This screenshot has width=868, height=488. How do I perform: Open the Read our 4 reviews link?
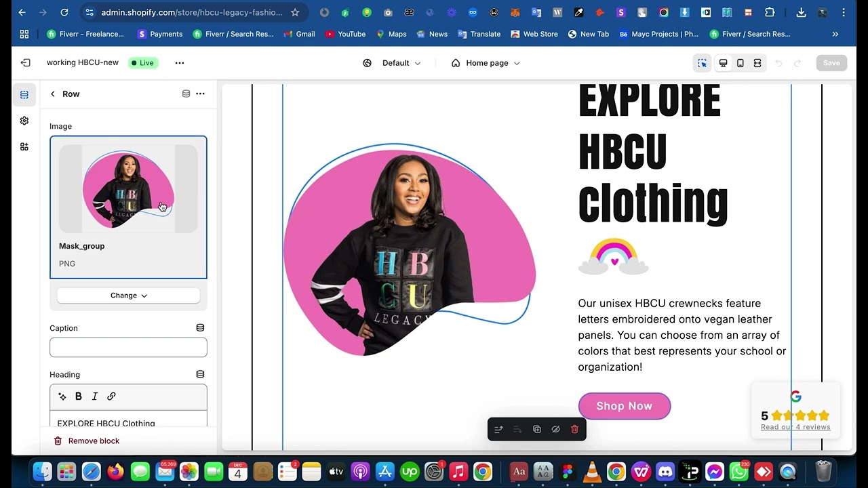(795, 427)
